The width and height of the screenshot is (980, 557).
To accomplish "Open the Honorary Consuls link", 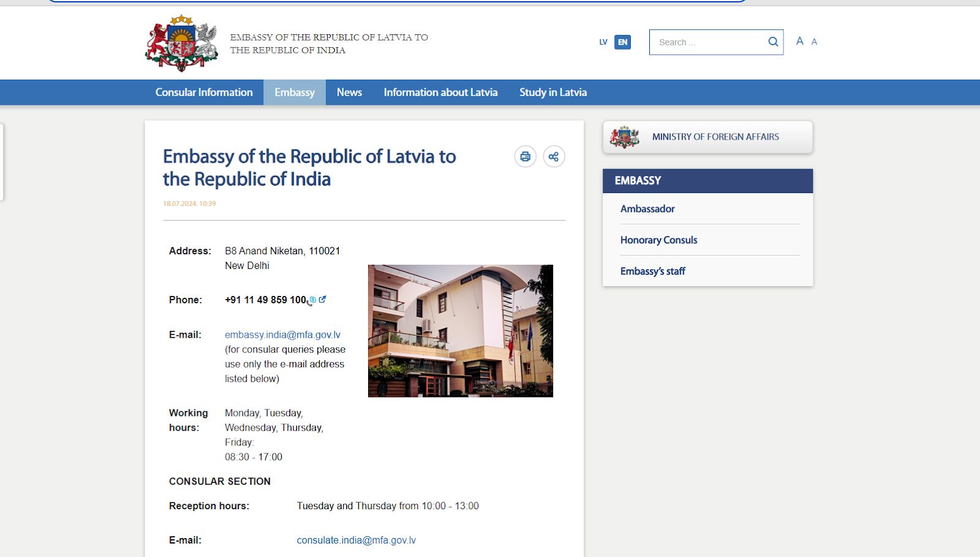I will click(x=658, y=240).
